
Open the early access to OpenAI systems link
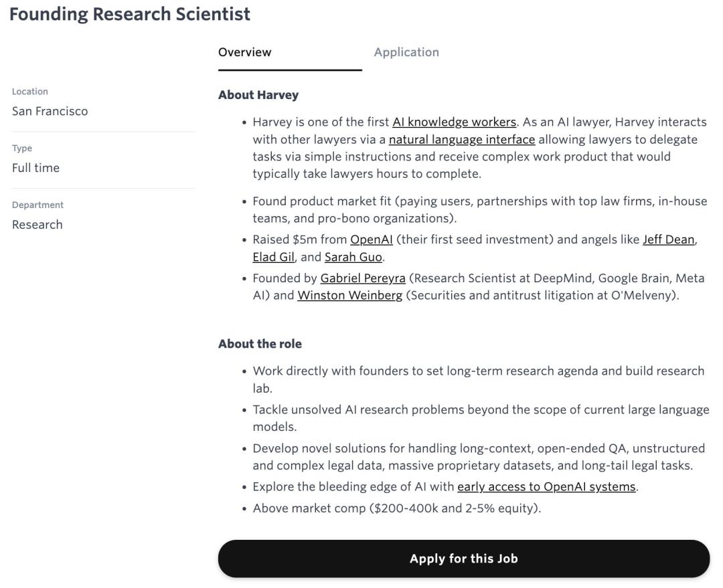[546, 486]
